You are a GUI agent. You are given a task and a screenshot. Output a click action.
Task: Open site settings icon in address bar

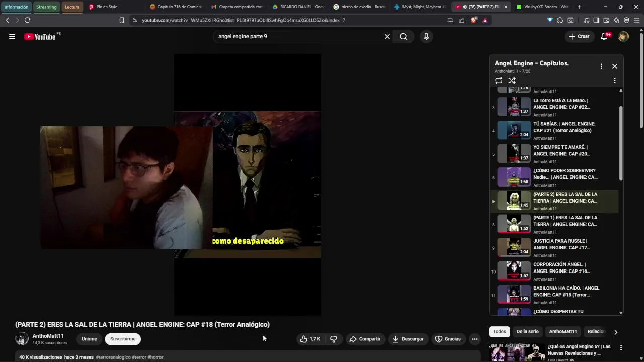point(134,20)
